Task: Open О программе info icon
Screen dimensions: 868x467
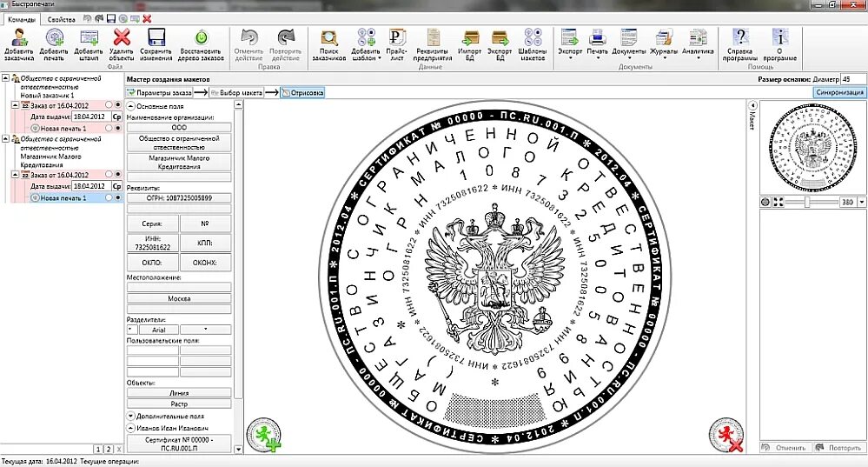Action: (x=779, y=37)
